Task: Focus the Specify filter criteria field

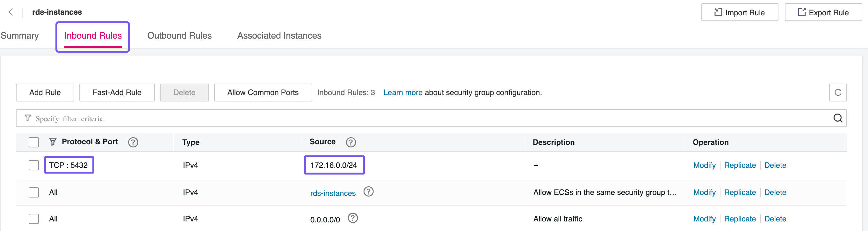Action: point(404,118)
